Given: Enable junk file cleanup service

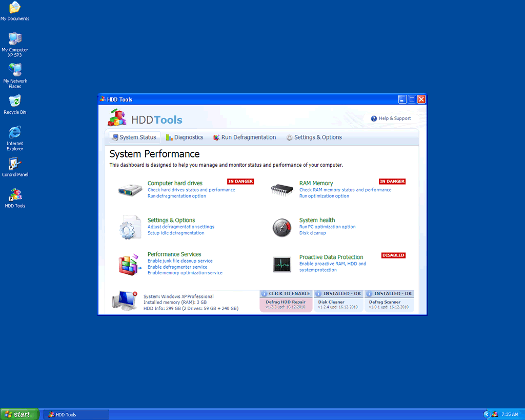Looking at the screenshot, I should 180,261.
